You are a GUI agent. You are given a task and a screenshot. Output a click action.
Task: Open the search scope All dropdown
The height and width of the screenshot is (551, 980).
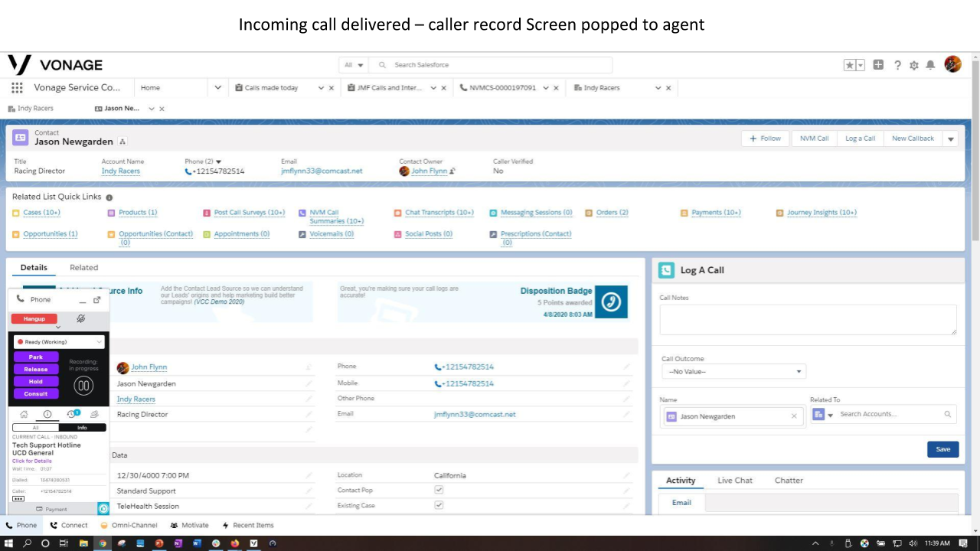click(x=354, y=65)
